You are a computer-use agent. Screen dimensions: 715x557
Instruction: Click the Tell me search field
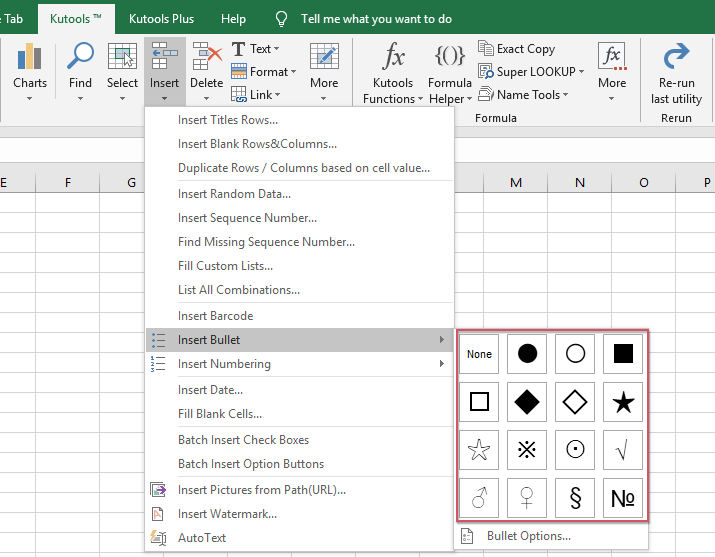375,19
